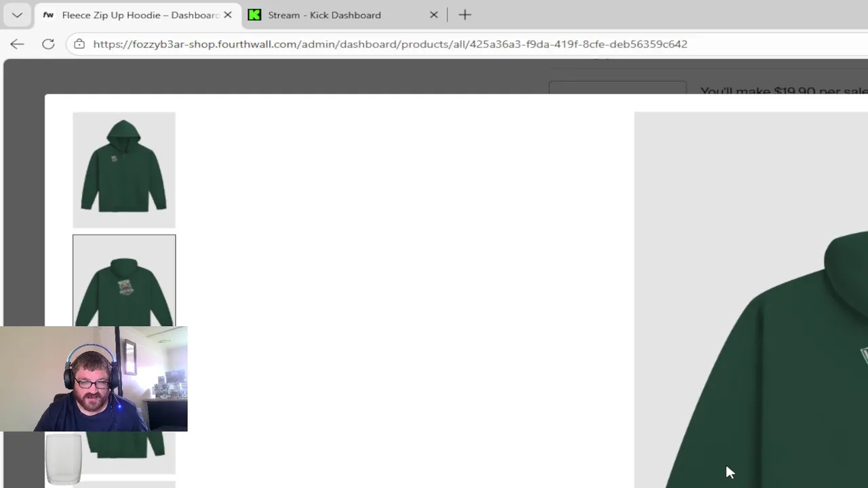Open the tab search dropdown arrow
This screenshot has width=868, height=488.
pyautogui.click(x=17, y=15)
